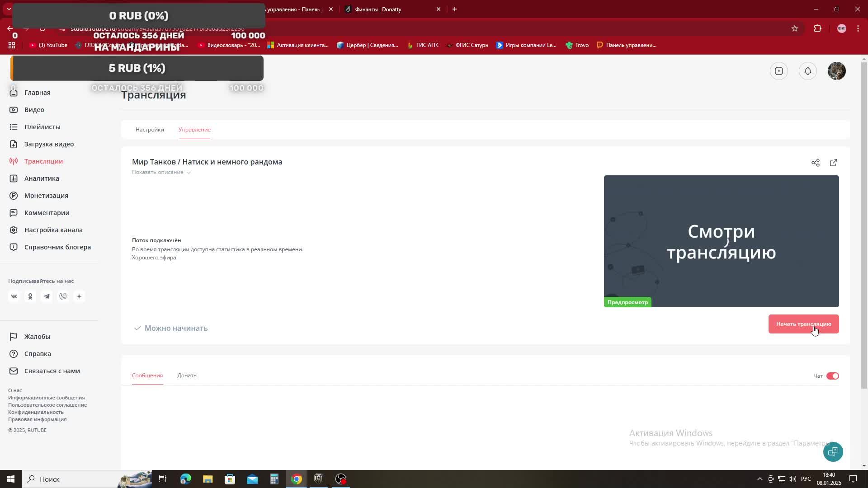Open Справочник блогера in sidebar
Viewport: 868px width, 488px height.
pyautogui.click(x=57, y=247)
